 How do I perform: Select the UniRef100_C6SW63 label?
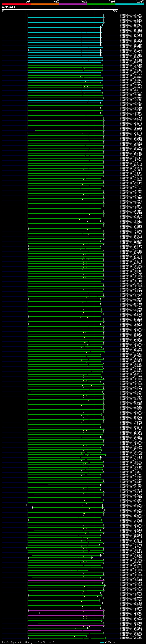[x=131, y=80]
